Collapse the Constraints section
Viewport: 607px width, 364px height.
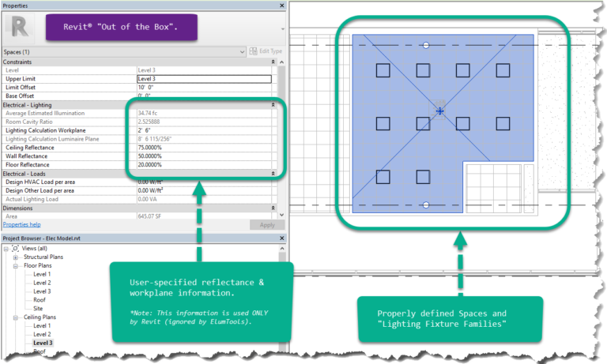click(273, 62)
